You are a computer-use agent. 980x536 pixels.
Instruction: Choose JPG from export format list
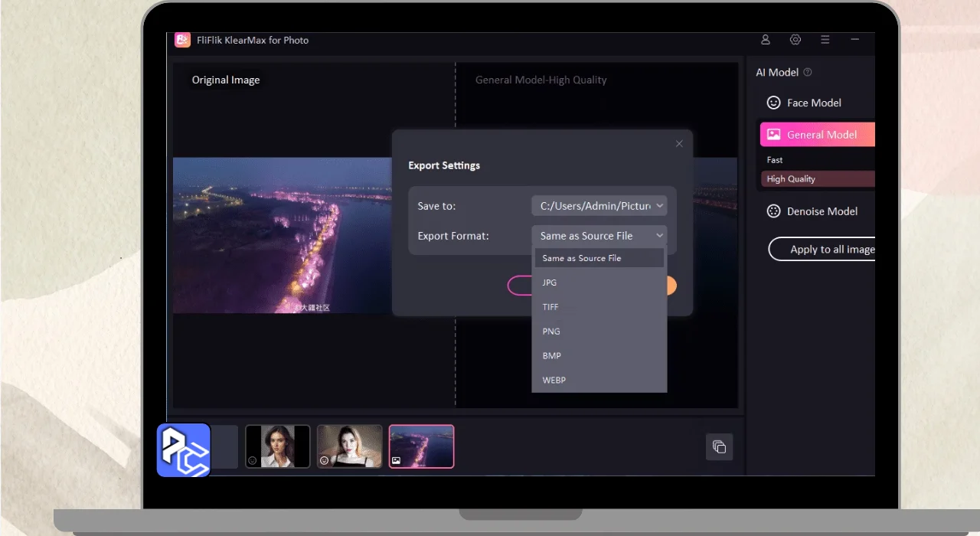(x=550, y=283)
